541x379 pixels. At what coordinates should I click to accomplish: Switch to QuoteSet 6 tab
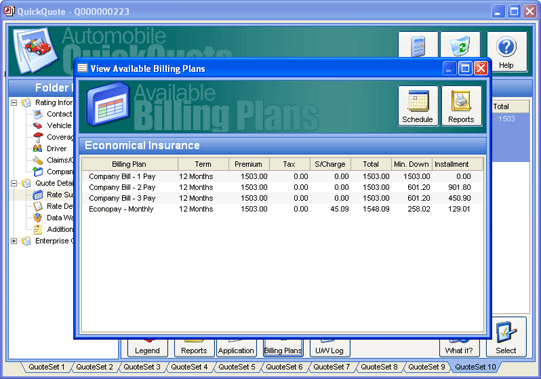tap(284, 367)
